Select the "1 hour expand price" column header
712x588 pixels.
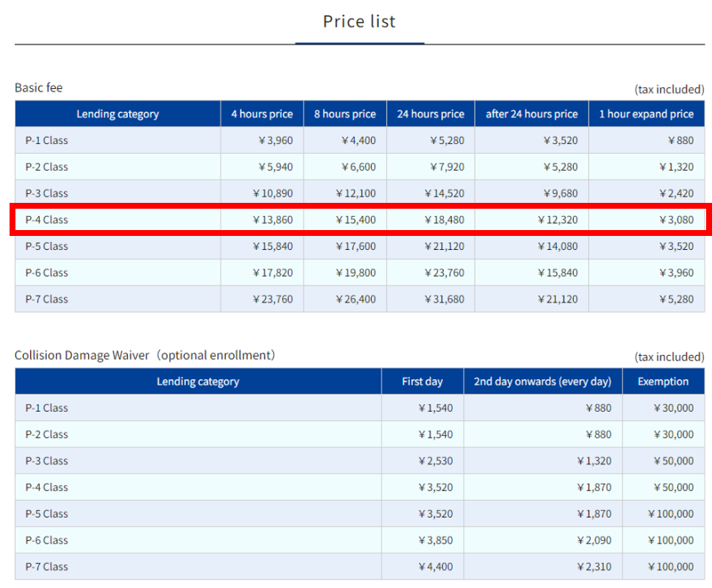647,114
